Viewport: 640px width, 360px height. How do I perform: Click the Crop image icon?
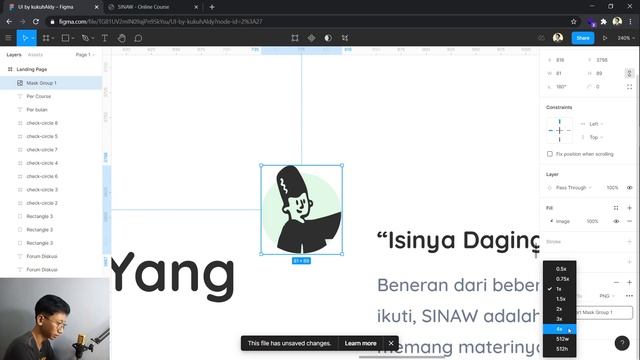pyautogui.click(x=345, y=38)
